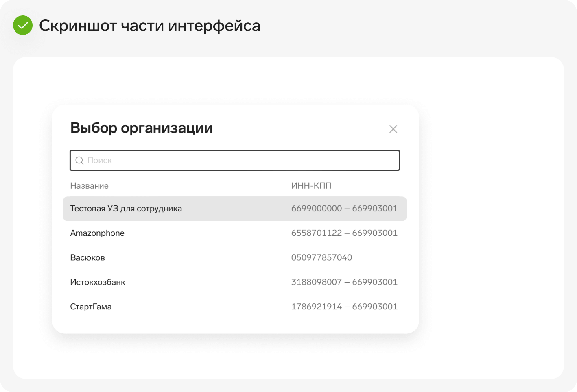577x392 pixels.
Task: Click the 1786921914 – 669903001 value
Action: (x=344, y=307)
